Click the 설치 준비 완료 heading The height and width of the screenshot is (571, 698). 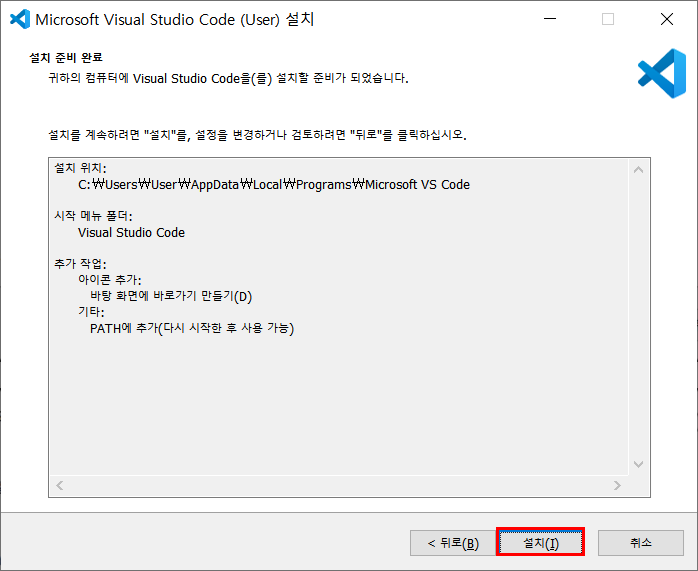66,57
